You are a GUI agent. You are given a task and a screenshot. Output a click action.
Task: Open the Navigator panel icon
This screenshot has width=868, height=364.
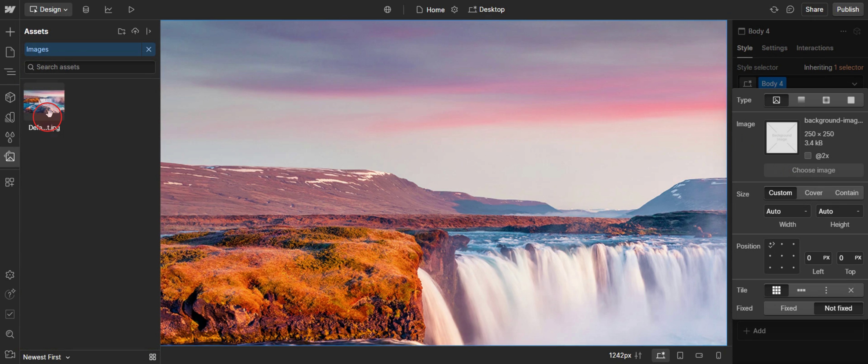(x=10, y=71)
